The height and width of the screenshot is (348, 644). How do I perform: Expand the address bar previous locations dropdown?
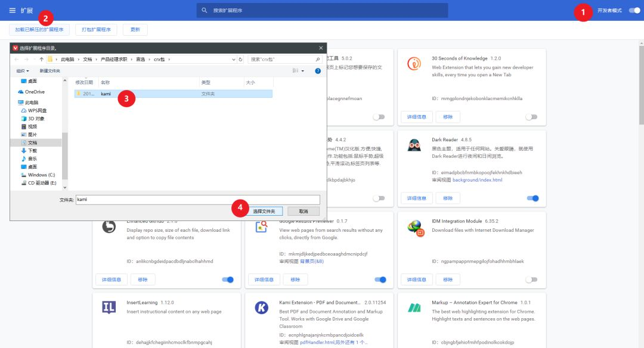233,60
